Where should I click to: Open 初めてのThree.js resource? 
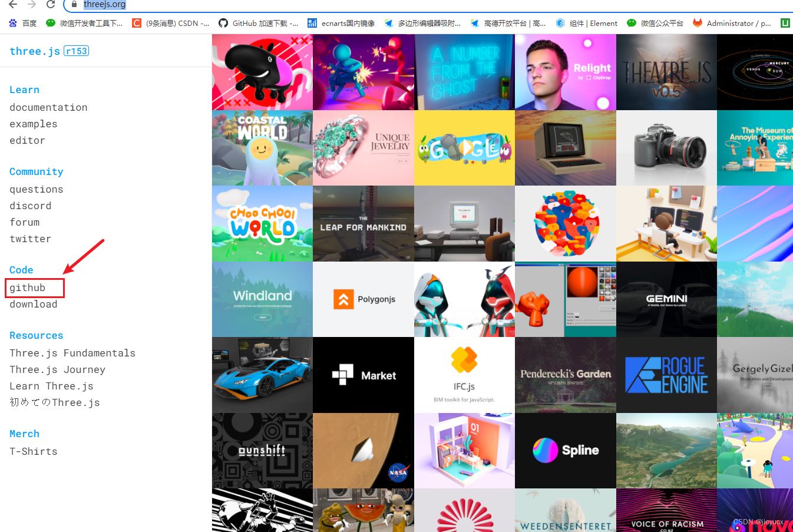tap(55, 402)
